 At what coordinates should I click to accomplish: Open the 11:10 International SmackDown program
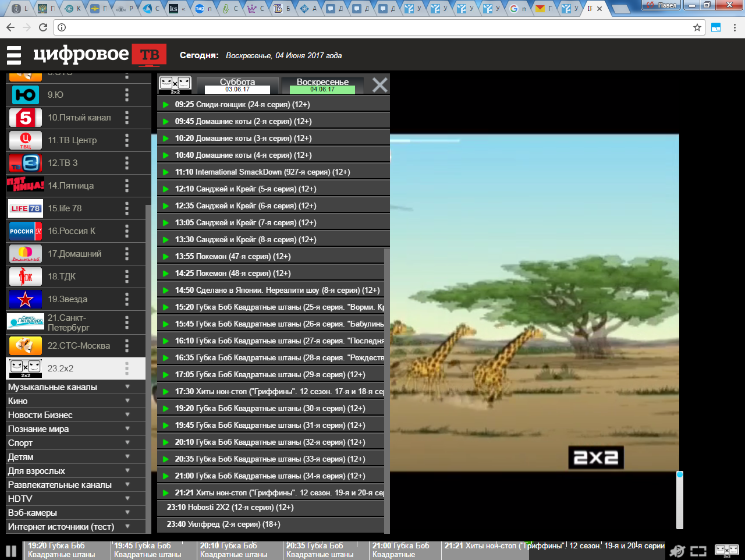(x=262, y=172)
